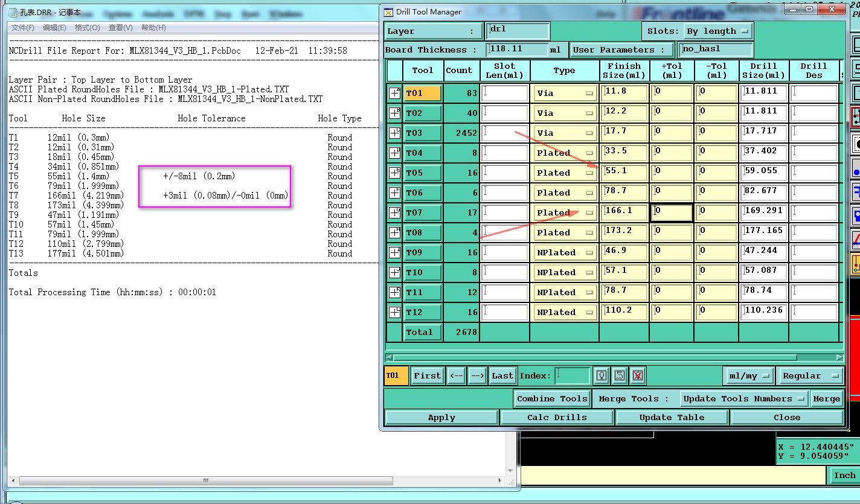Select the T08 tool button
Screen dimensions: 860x504
point(422,232)
